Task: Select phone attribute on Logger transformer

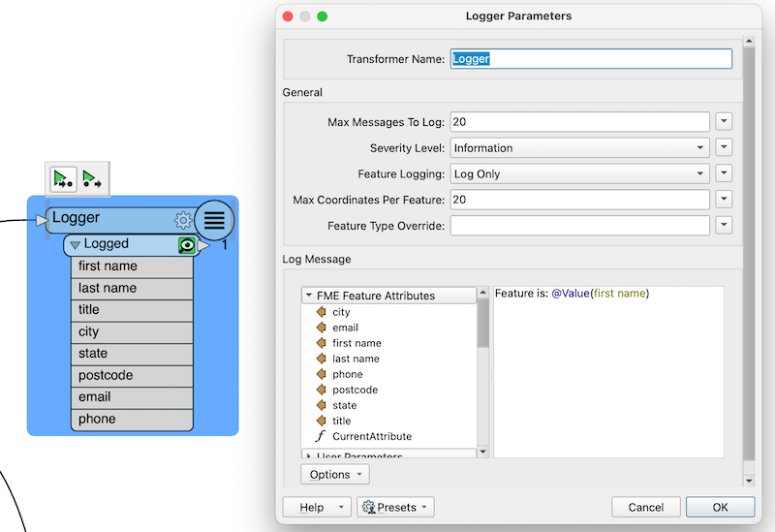Action: [132, 420]
